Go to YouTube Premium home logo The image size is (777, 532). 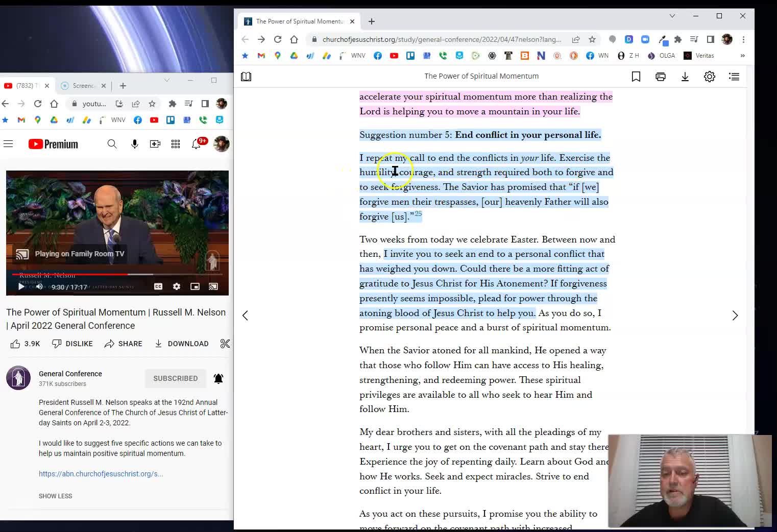(x=53, y=144)
